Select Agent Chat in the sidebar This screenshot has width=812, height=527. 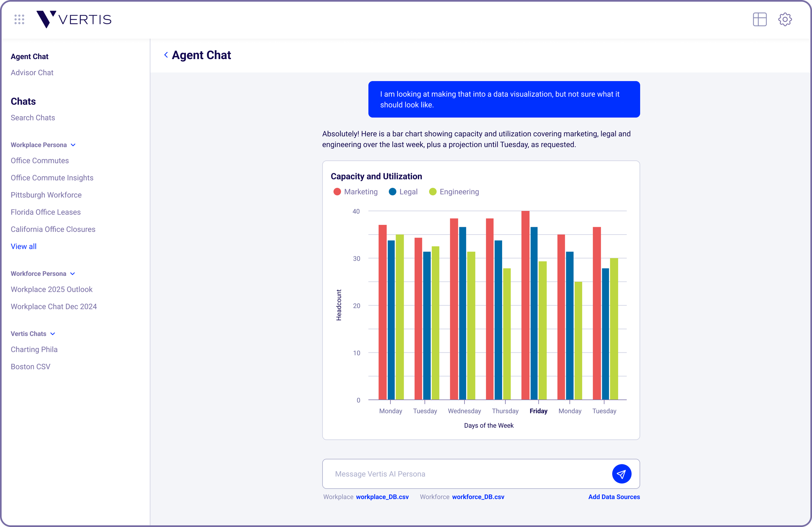[x=30, y=56]
